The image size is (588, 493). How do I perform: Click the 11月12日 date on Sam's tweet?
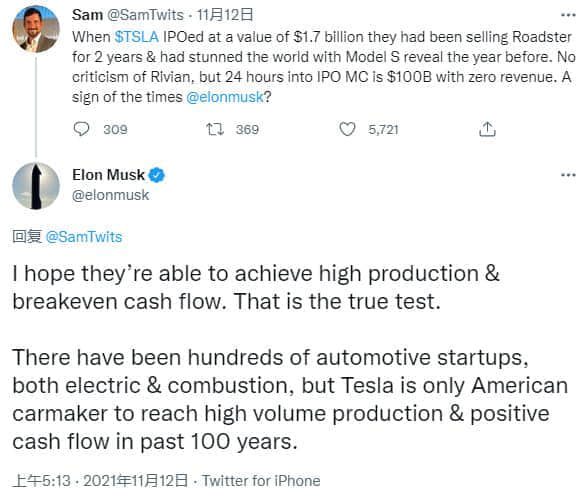point(225,15)
